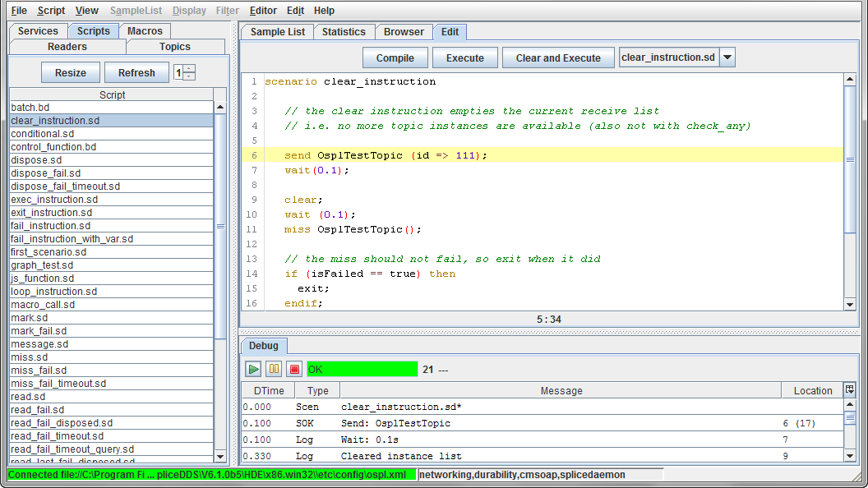Switch to the Scripts tab
The image size is (868, 488).
(93, 31)
